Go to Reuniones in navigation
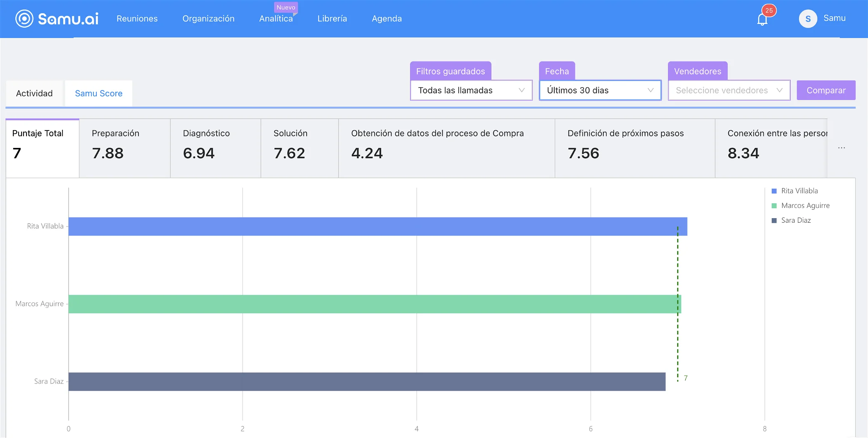Image resolution: width=868 pixels, height=438 pixels. tap(137, 19)
